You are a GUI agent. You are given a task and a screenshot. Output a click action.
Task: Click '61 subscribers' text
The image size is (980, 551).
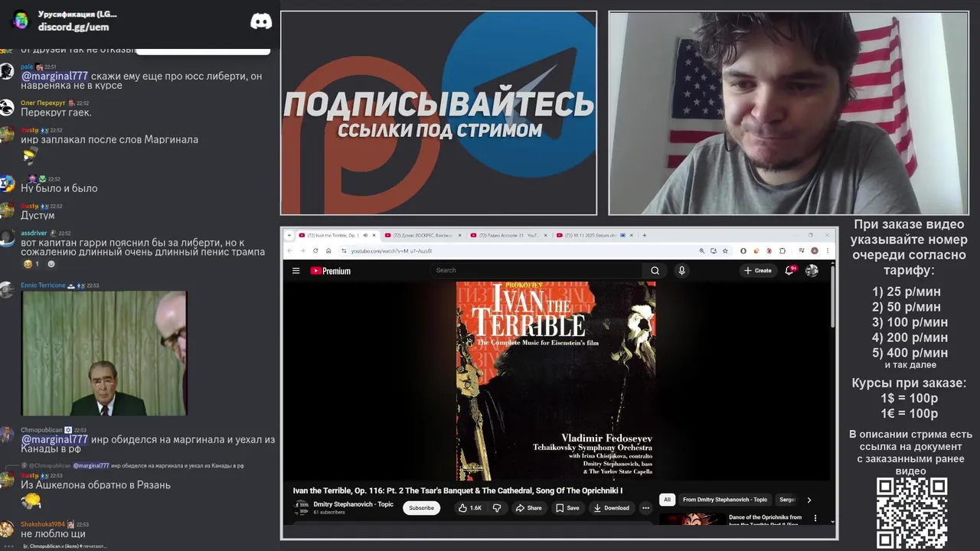tap(329, 513)
